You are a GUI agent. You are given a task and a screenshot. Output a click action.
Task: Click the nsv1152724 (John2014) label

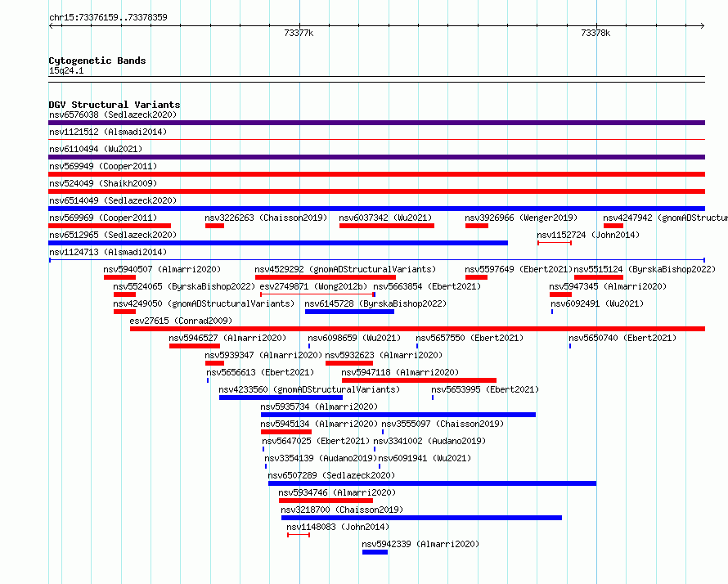click(588, 235)
